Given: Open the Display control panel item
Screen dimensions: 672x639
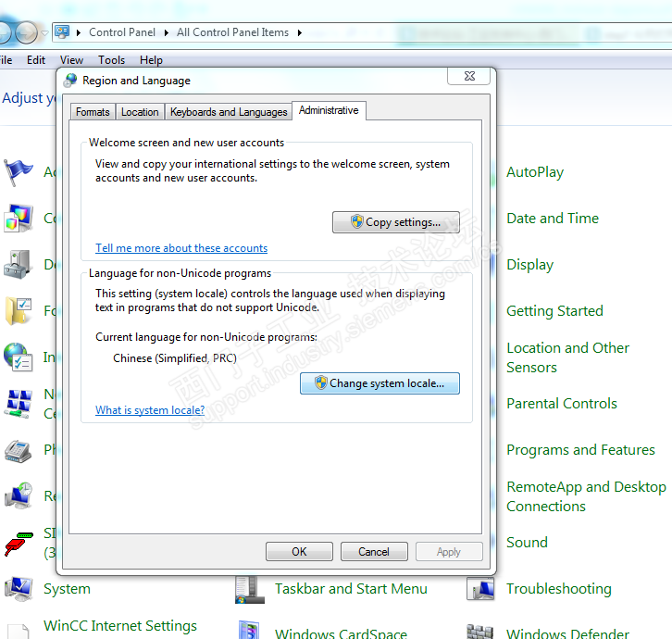Looking at the screenshot, I should [x=529, y=265].
